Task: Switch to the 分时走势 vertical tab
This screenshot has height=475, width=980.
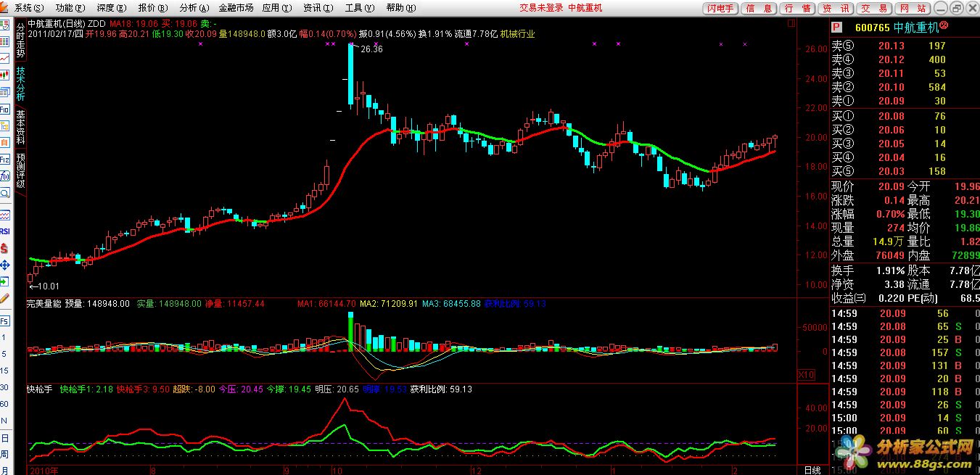Action: tap(20, 41)
